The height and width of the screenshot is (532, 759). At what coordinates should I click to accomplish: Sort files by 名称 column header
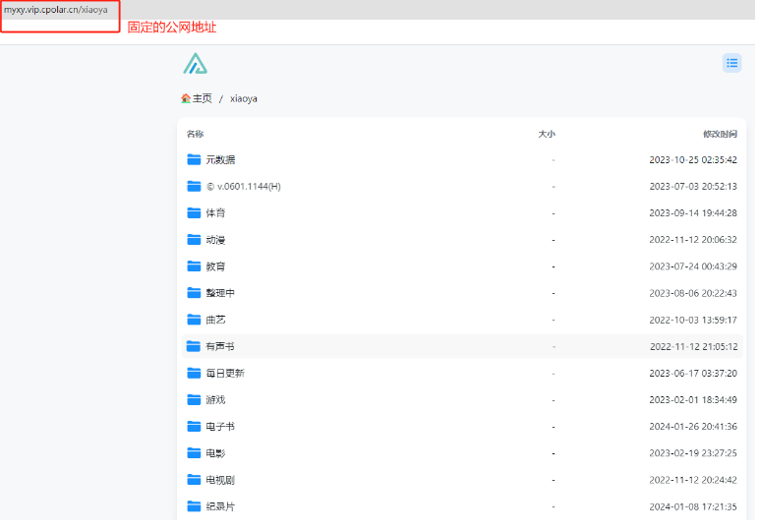(x=195, y=134)
